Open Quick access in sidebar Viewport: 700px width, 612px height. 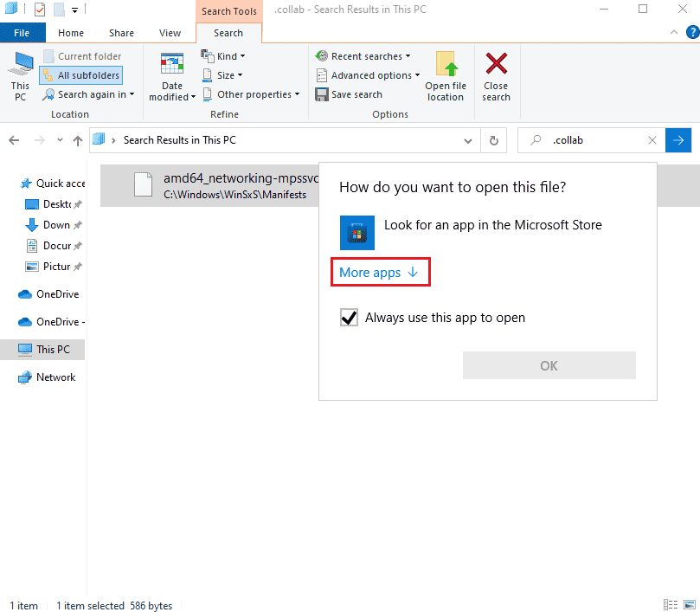tap(53, 184)
